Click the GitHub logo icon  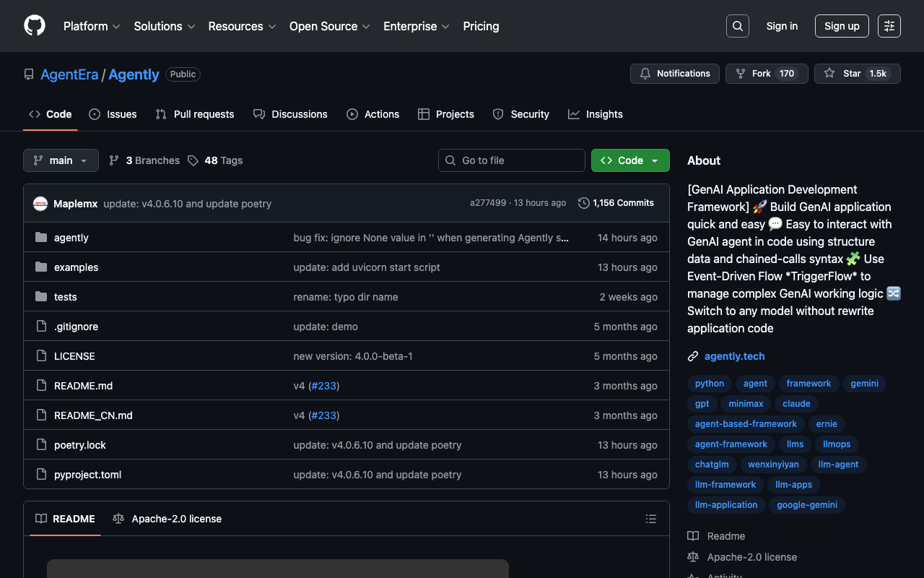[35, 26]
